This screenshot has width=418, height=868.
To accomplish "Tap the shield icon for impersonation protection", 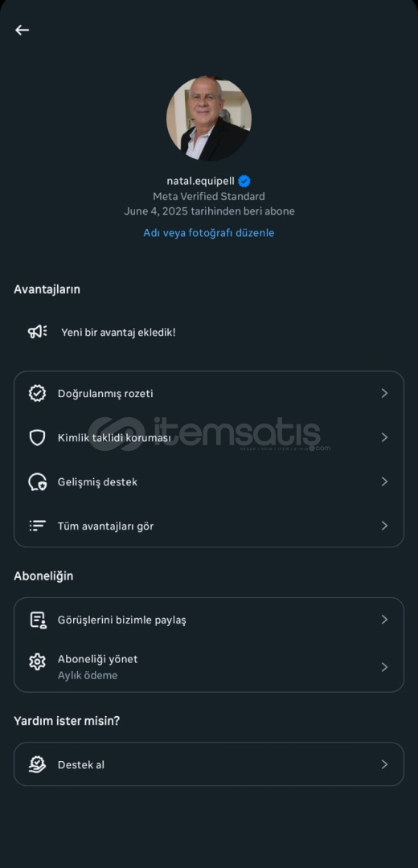I will [37, 437].
